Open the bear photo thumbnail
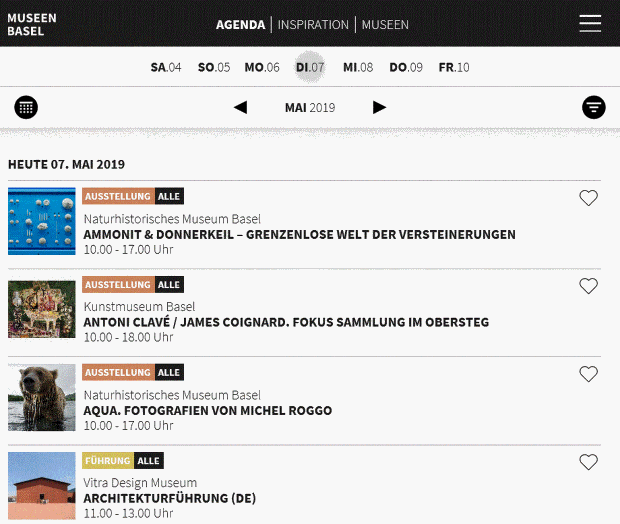620x524 pixels. pyautogui.click(x=42, y=397)
